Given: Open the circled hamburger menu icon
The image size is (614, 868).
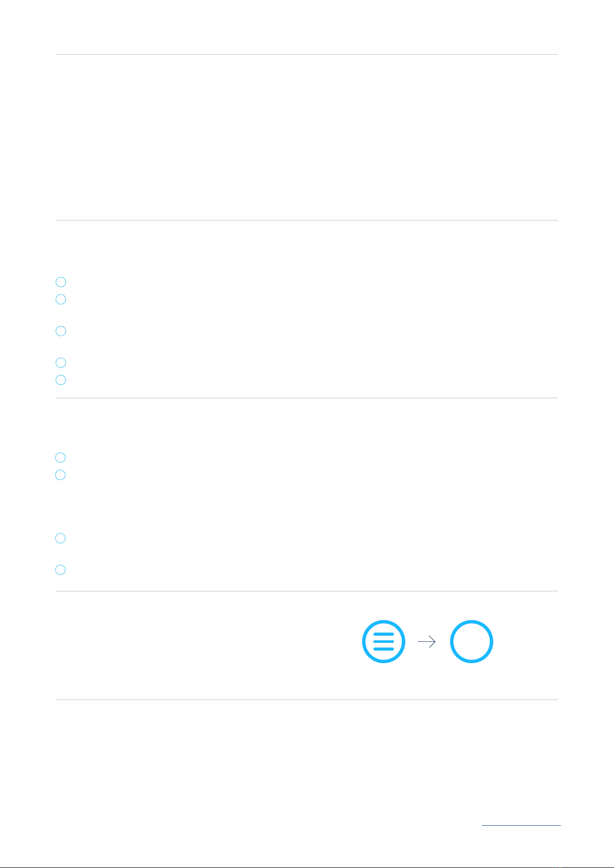Looking at the screenshot, I should pos(384,641).
